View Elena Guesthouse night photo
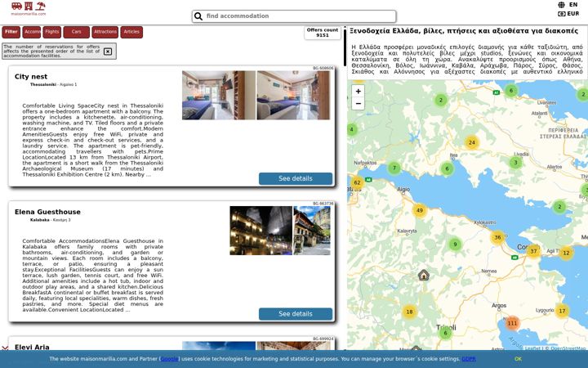The image size is (588, 368). 261,231
